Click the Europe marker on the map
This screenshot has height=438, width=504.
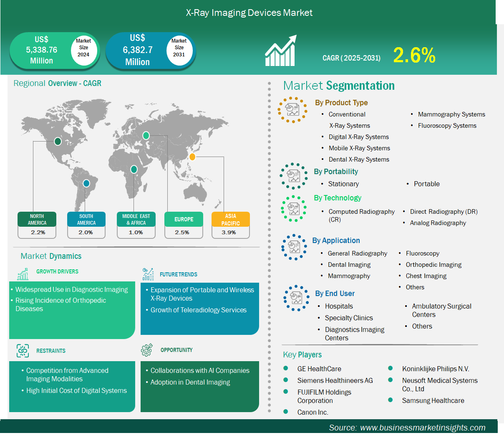tap(146, 135)
